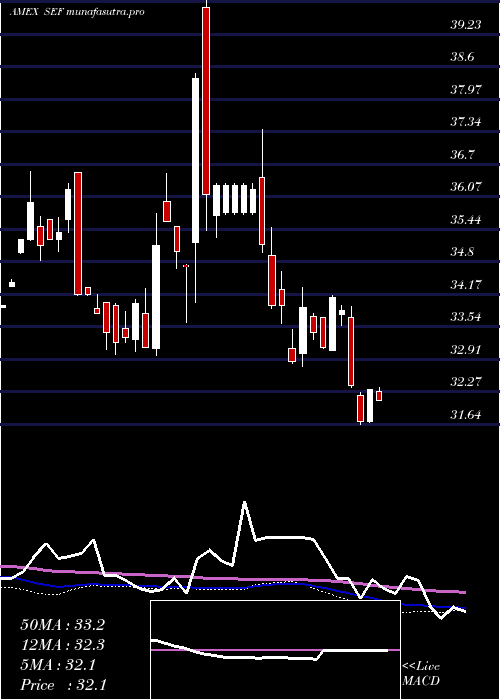500x700 pixels.
Task: Select the 36.07 price axis label
Action: tap(466, 187)
